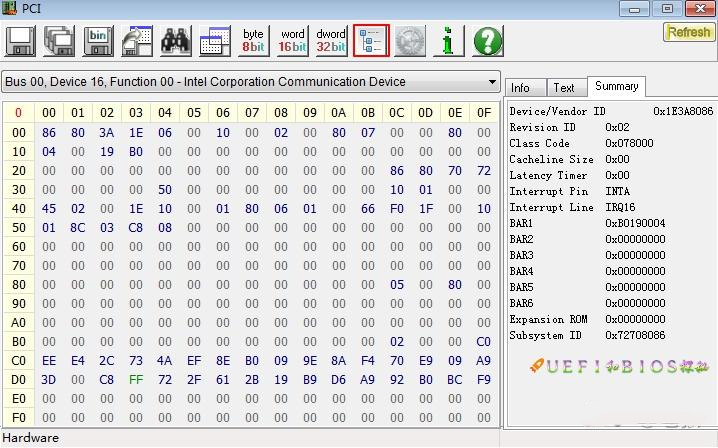The width and height of the screenshot is (718, 448).
Task: Select green FF cell in row D0
Action: click(136, 380)
